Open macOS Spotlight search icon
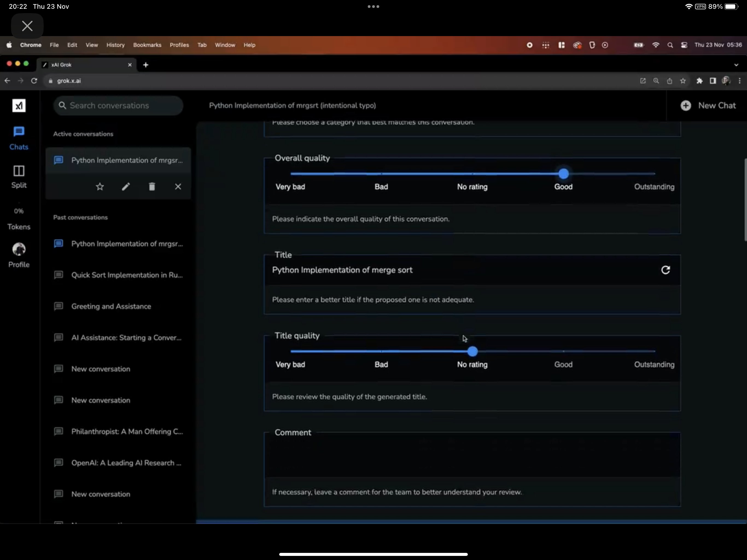The width and height of the screenshot is (747, 560). click(670, 45)
